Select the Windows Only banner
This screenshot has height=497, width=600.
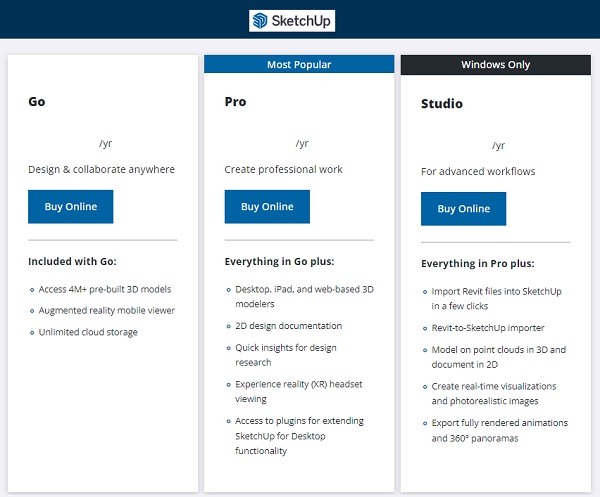(496, 65)
